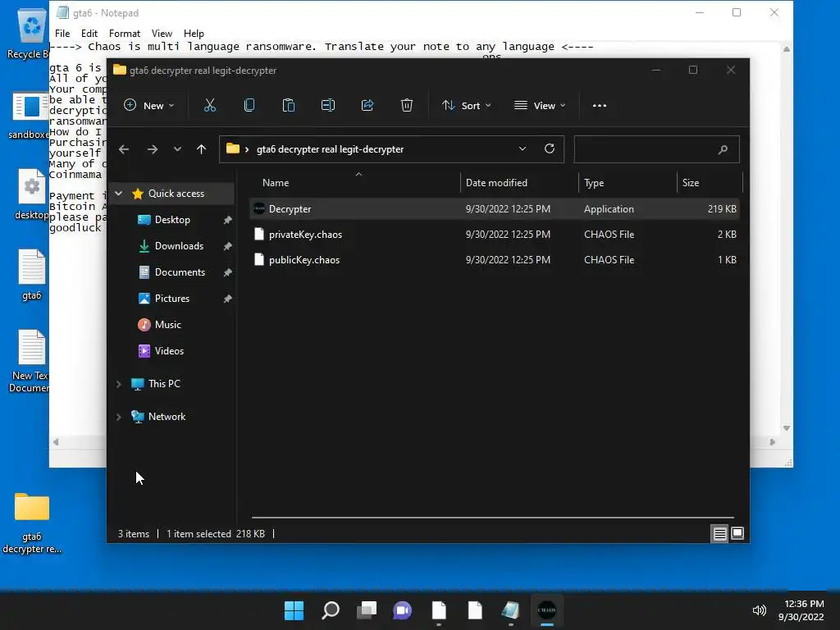840x630 pixels.
Task: Select the desktop settings file icon
Action: point(32,194)
